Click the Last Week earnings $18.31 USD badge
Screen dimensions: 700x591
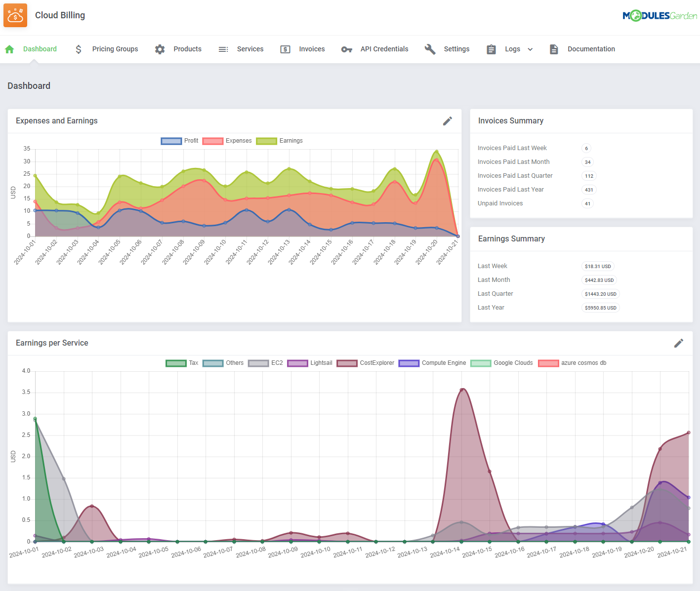pos(598,266)
